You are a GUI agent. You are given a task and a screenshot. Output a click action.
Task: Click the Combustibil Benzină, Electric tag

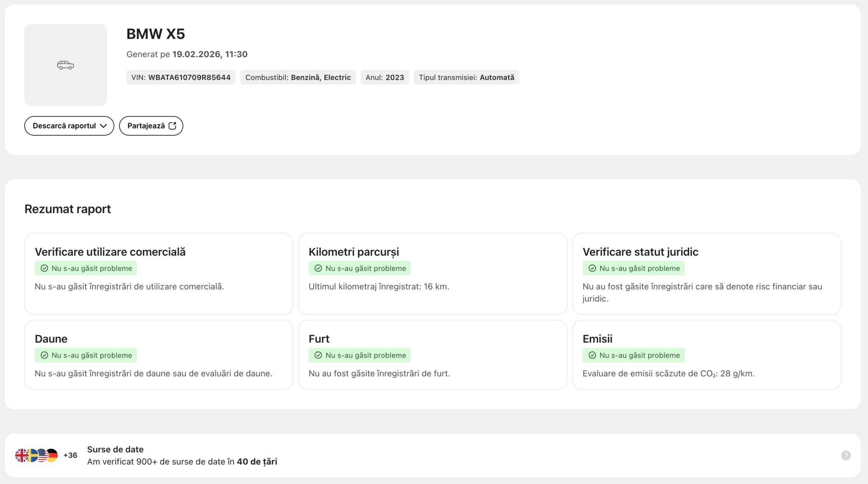tap(298, 78)
